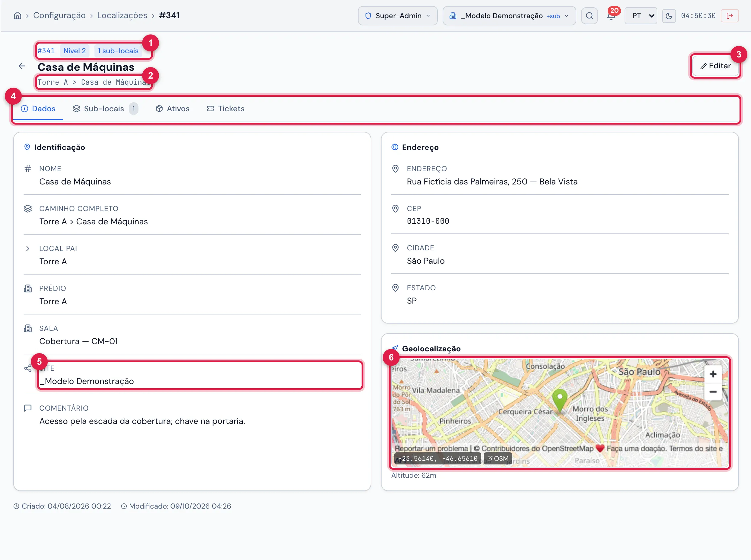Click the Cobertura — CM-01 room value

click(x=79, y=341)
